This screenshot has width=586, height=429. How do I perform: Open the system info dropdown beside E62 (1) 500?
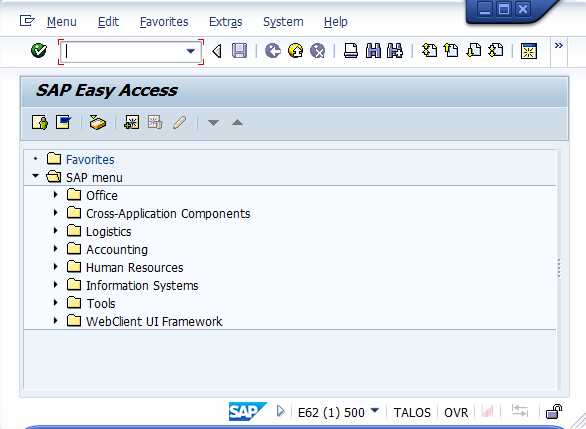point(374,411)
